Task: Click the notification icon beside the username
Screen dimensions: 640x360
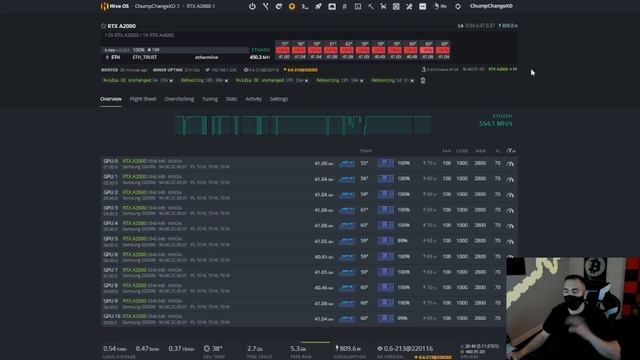Action: tap(458, 6)
